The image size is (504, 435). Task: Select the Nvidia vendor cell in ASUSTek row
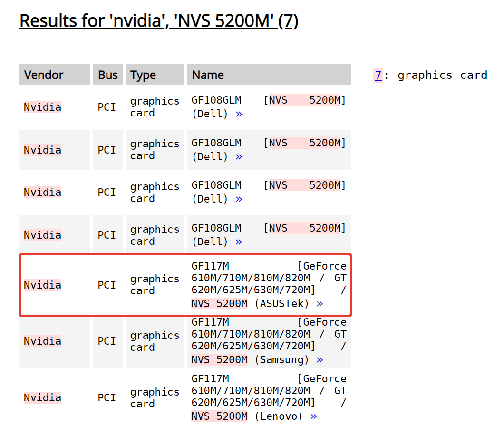point(42,285)
